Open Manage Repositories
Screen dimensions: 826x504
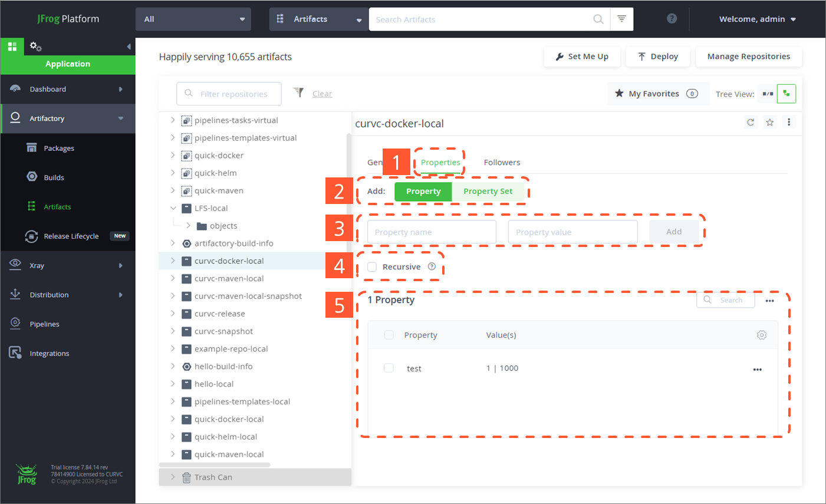(749, 57)
